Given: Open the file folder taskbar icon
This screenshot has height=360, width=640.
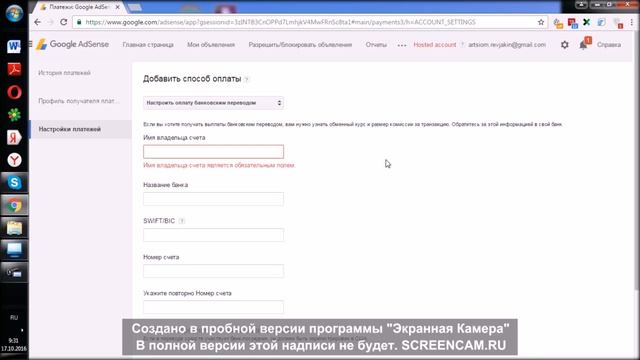Looking at the screenshot, I should coord(14,228).
